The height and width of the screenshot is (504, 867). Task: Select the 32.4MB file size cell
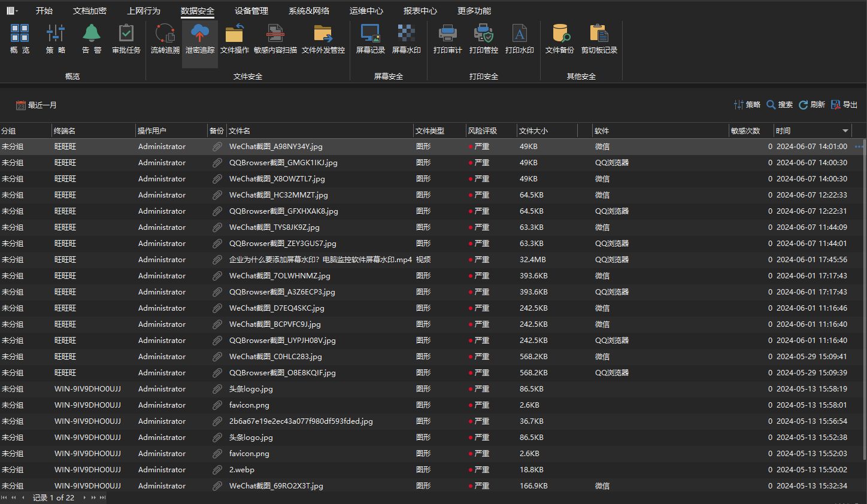tap(532, 260)
